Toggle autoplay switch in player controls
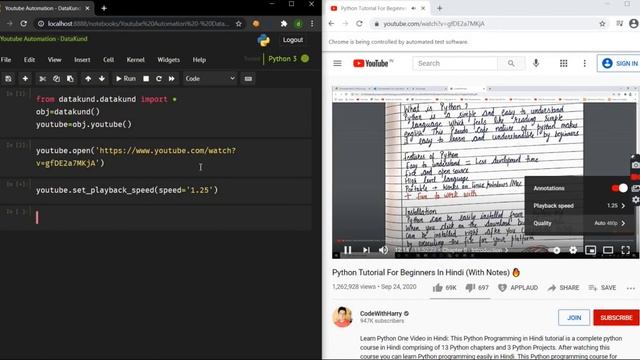This screenshot has height=360, width=640. [x=556, y=250]
